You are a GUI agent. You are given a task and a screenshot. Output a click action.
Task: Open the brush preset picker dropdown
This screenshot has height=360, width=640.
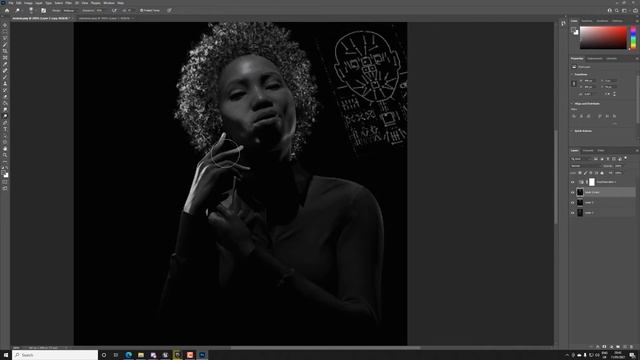point(31,11)
